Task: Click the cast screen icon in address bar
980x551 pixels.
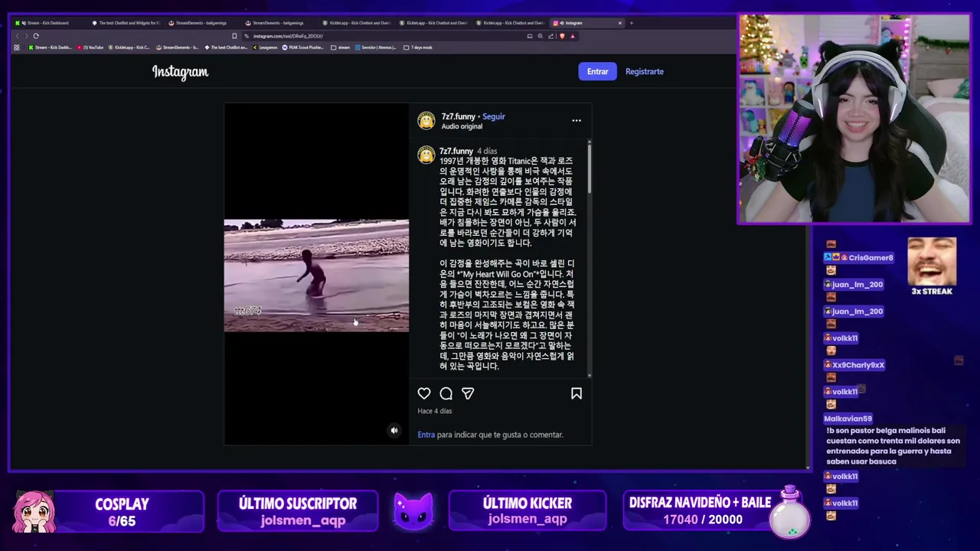Action: click(529, 36)
